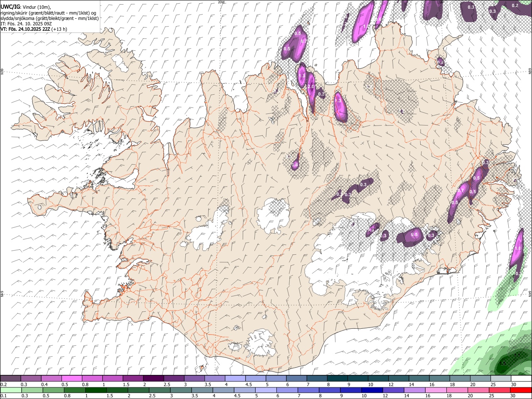This screenshot has width=532, height=399.
Task: Click the '15W' longitude label at the top
Action: pos(440,2)
